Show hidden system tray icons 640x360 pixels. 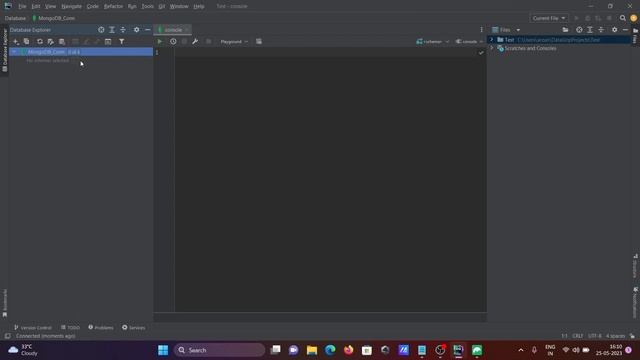(x=521, y=350)
